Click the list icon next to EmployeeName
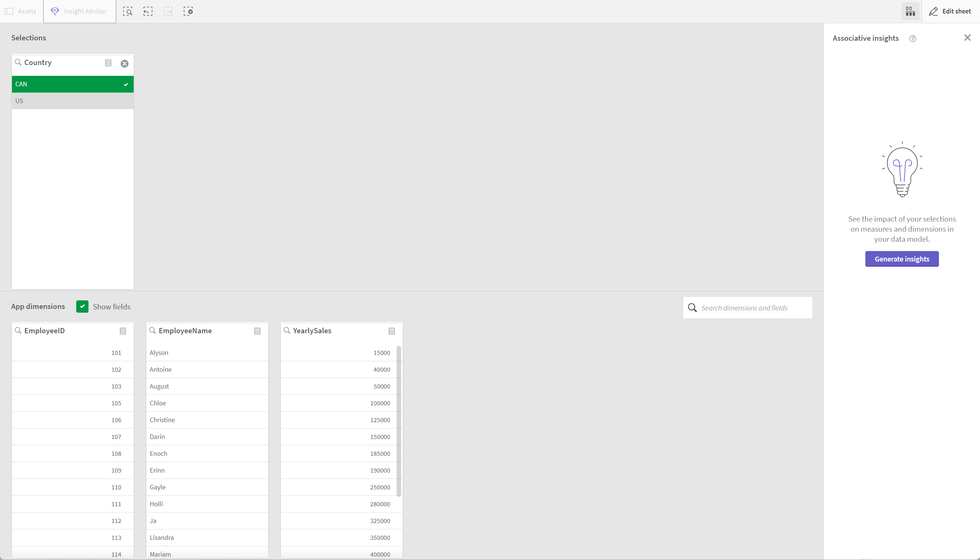The width and height of the screenshot is (980, 560). coord(258,331)
